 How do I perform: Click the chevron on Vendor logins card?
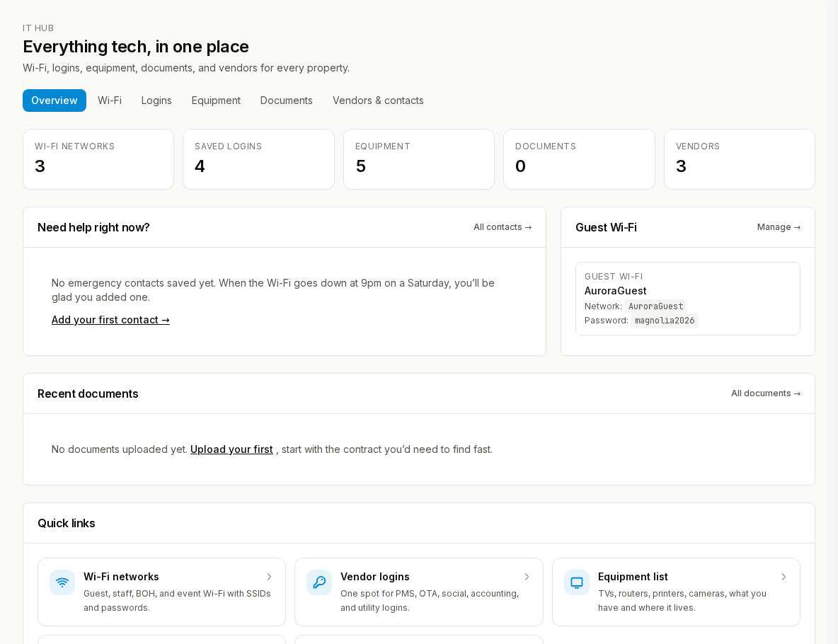pos(527,577)
